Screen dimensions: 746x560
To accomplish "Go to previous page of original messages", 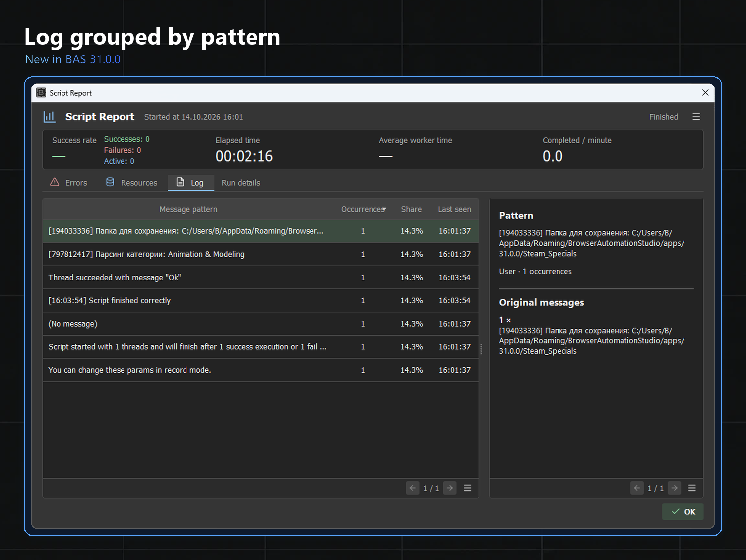I will pos(637,488).
